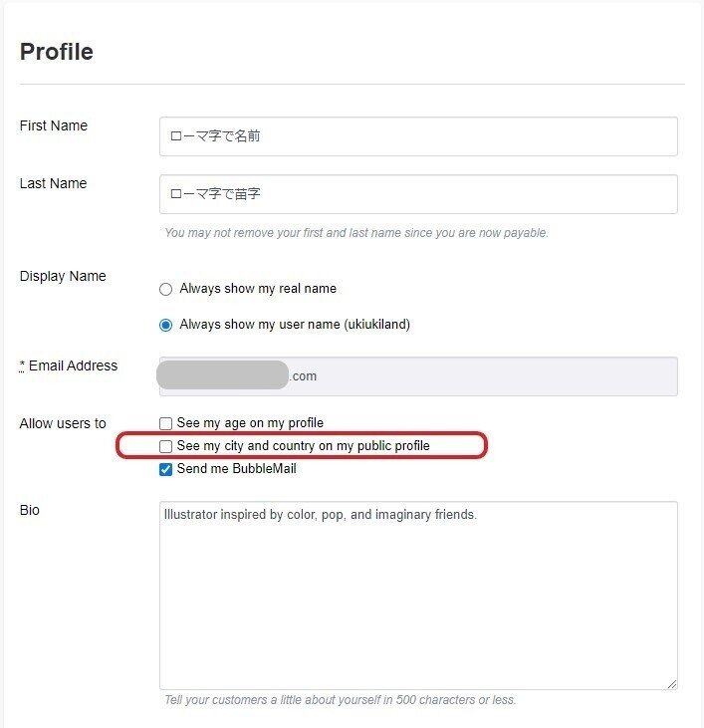
Task: Click the Profile page heading
Action: pyautogui.click(x=57, y=52)
